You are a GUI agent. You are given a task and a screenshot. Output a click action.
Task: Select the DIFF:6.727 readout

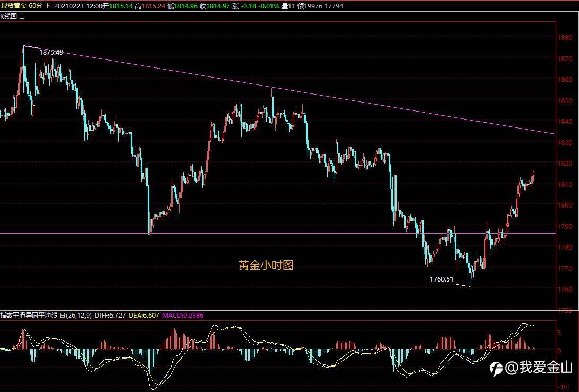pos(110,315)
